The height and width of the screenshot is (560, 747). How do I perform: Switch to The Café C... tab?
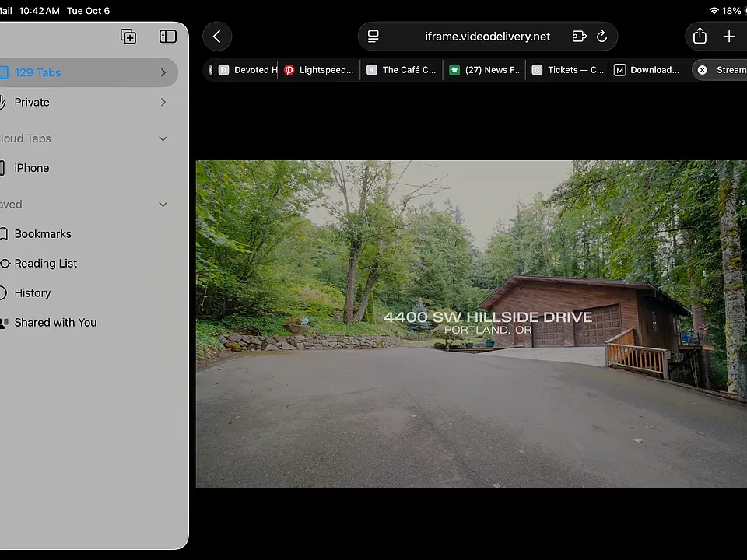(402, 70)
